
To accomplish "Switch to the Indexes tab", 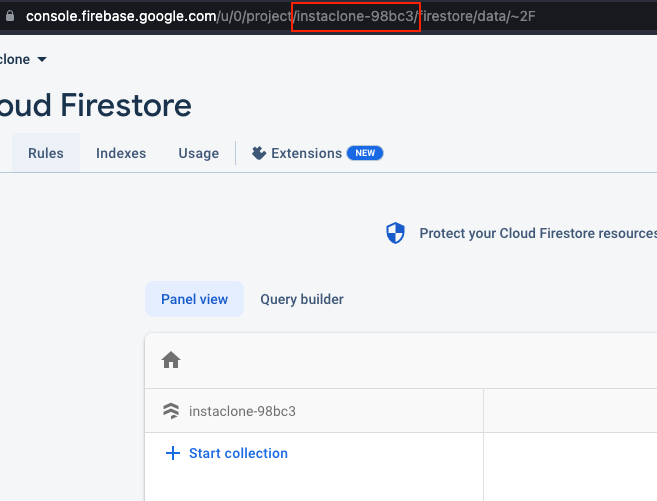I will coord(121,153).
